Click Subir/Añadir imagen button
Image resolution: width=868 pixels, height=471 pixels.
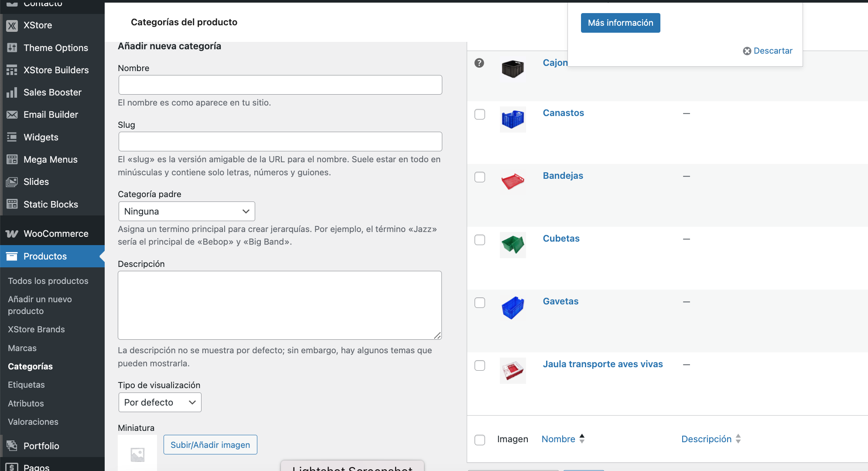[210, 445]
